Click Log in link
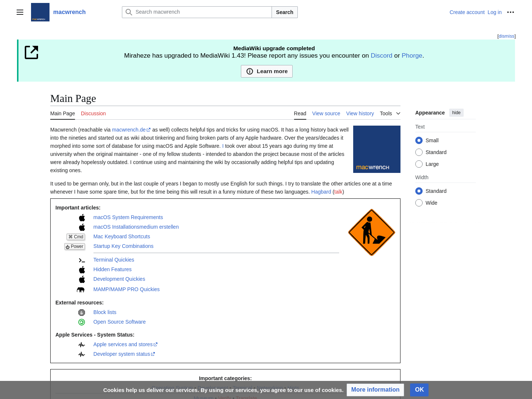This screenshot has width=532, height=399. (495, 12)
